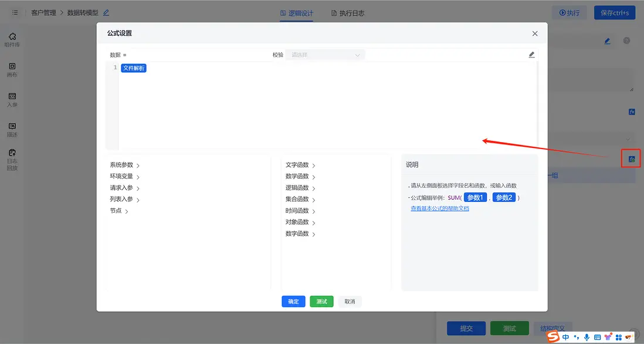The height and width of the screenshot is (344, 644).
Task: Expand the 文字函数 category
Action: point(300,165)
